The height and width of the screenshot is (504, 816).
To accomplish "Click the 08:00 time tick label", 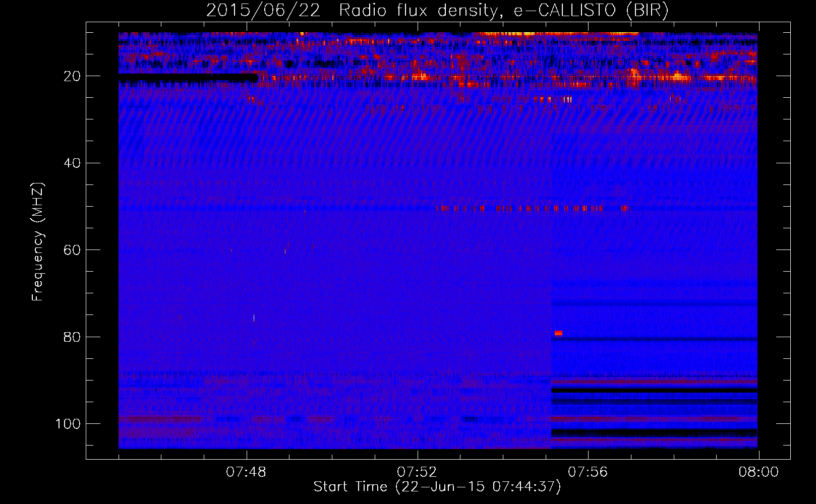I will (759, 472).
